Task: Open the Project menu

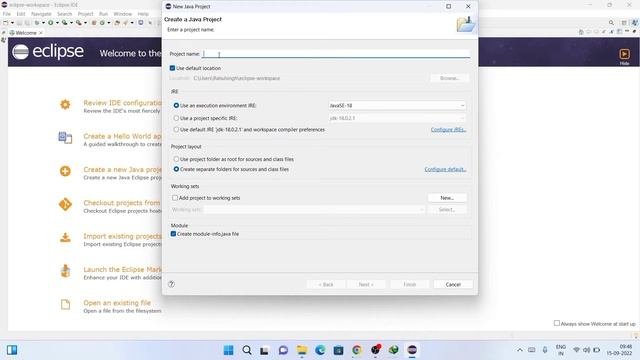Action: [85, 14]
